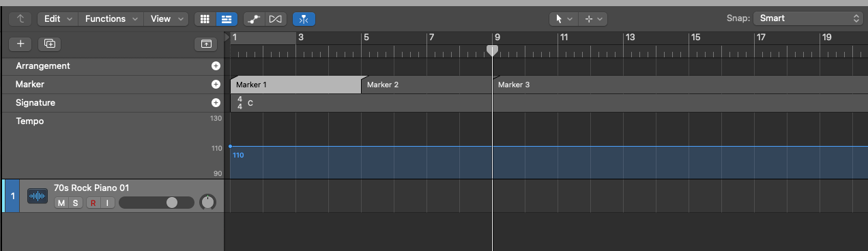This screenshot has width=868, height=251.
Task: Click the track pan knob
Action: (x=207, y=203)
